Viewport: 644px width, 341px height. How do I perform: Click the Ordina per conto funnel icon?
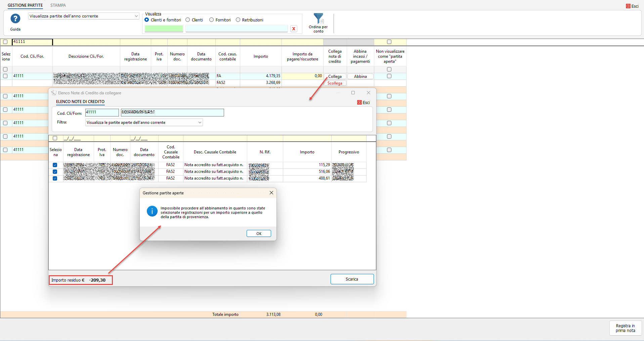[x=318, y=18]
